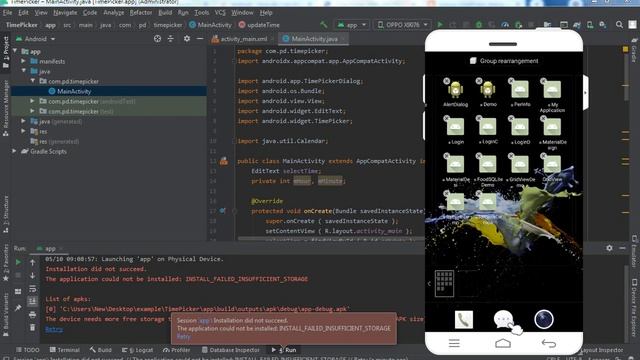640x360 pixels.
Task: Open the Terminal tool window
Action: click(x=64, y=350)
